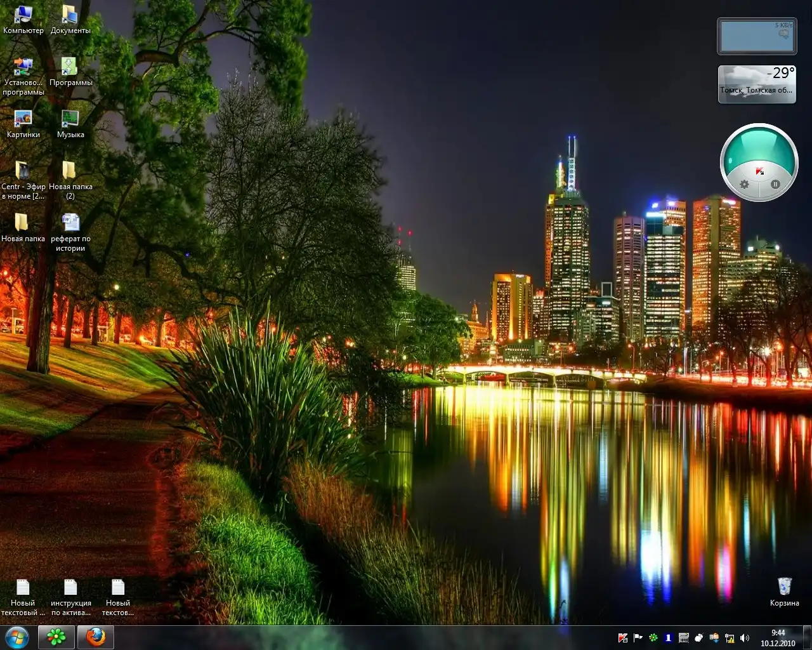Pause protection in Kaspersky gadget
Screen dimensions: 812x650
pyautogui.click(x=775, y=184)
